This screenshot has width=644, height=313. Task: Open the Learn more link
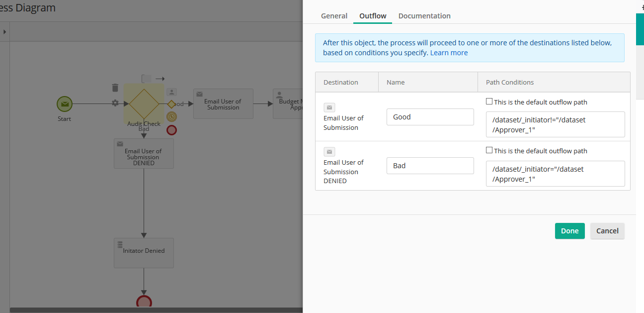449,53
